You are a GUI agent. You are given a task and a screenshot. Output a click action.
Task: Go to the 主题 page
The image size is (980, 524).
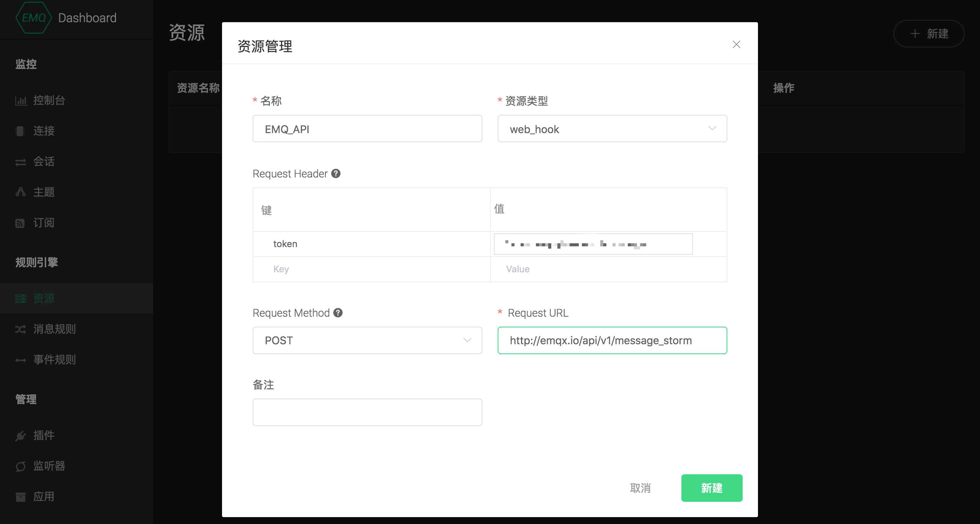pyautogui.click(x=77, y=192)
